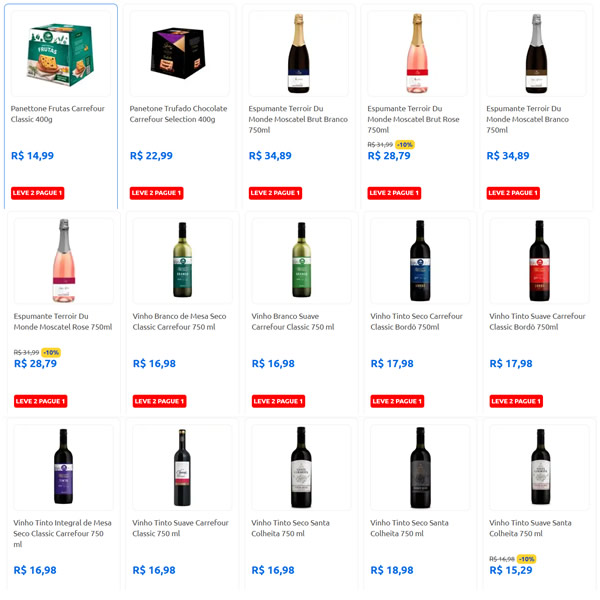
Task: Click the -10% discount badge on Moscatel Brut Rose
Action: (x=405, y=145)
